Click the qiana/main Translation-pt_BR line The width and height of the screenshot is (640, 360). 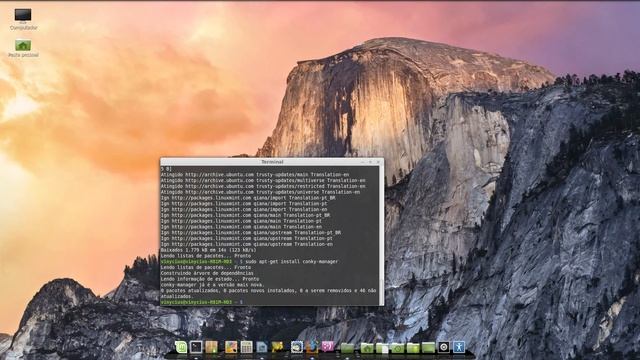pos(245,215)
